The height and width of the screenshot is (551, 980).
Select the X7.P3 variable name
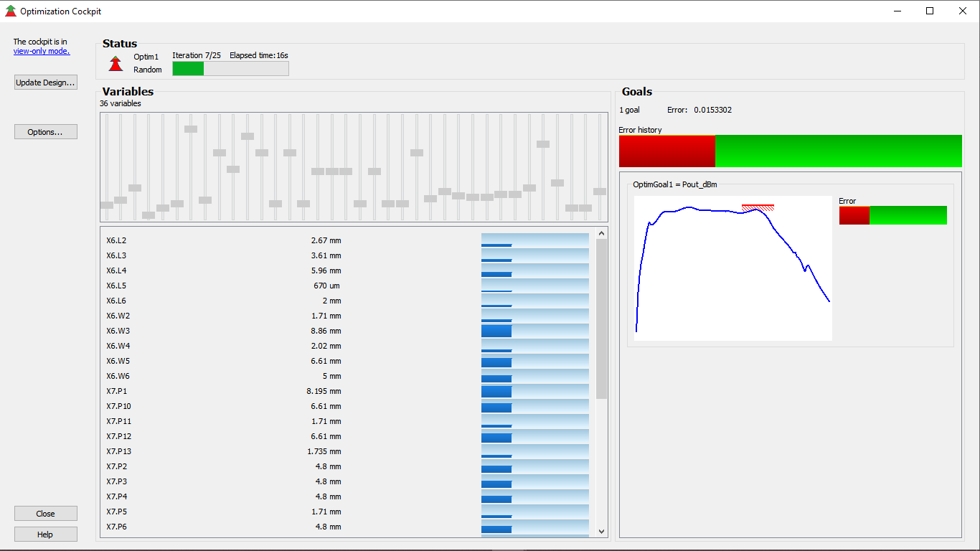coord(116,481)
